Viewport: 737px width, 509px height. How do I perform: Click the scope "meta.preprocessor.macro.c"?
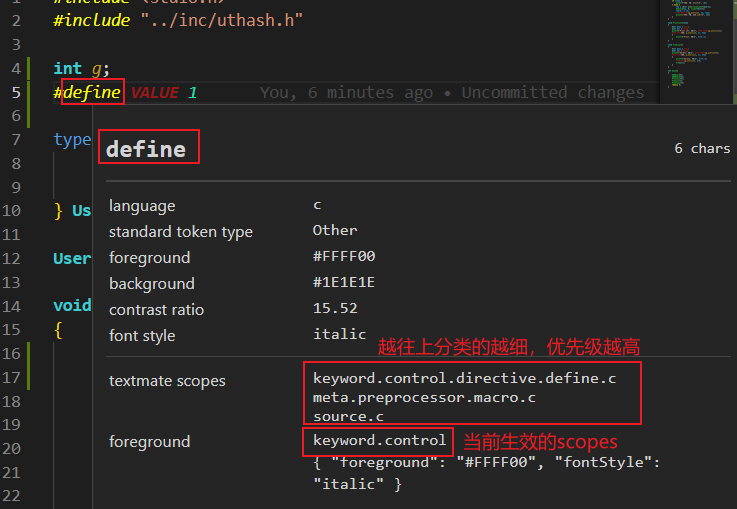click(424, 398)
